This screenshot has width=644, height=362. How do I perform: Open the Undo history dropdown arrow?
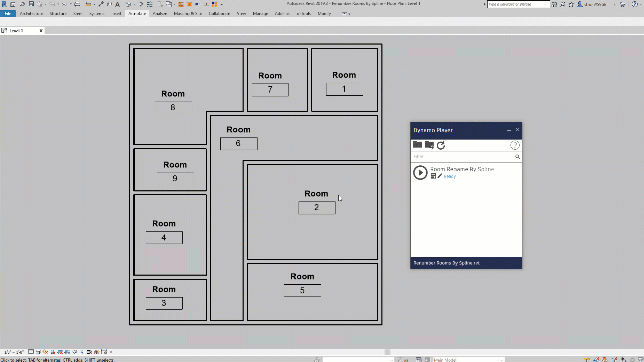tap(58, 4)
